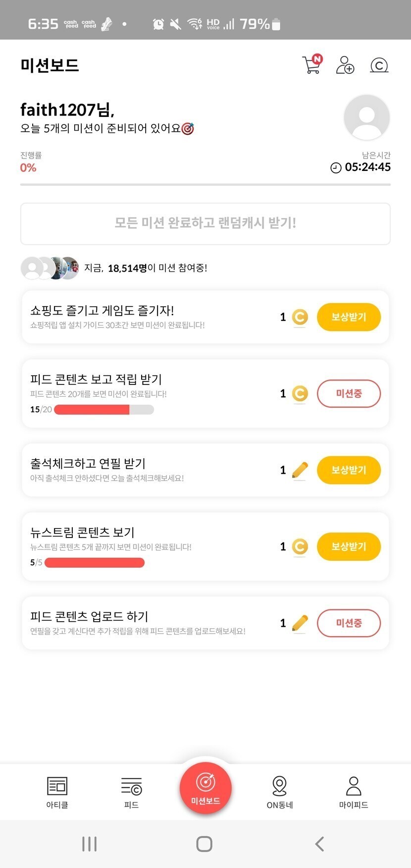Click the 15/20 feed progress bar
Screen dimensions: 411x868
[103, 410]
